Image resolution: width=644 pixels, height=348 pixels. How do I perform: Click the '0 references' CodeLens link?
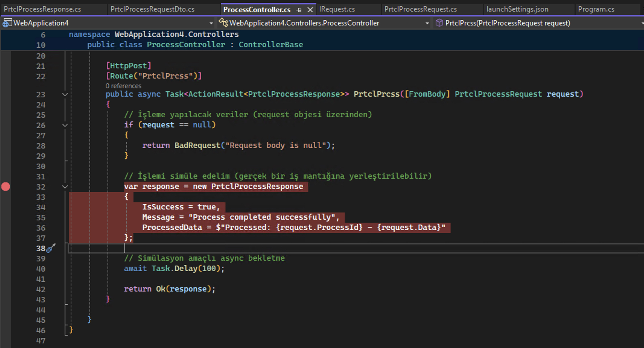click(x=123, y=86)
